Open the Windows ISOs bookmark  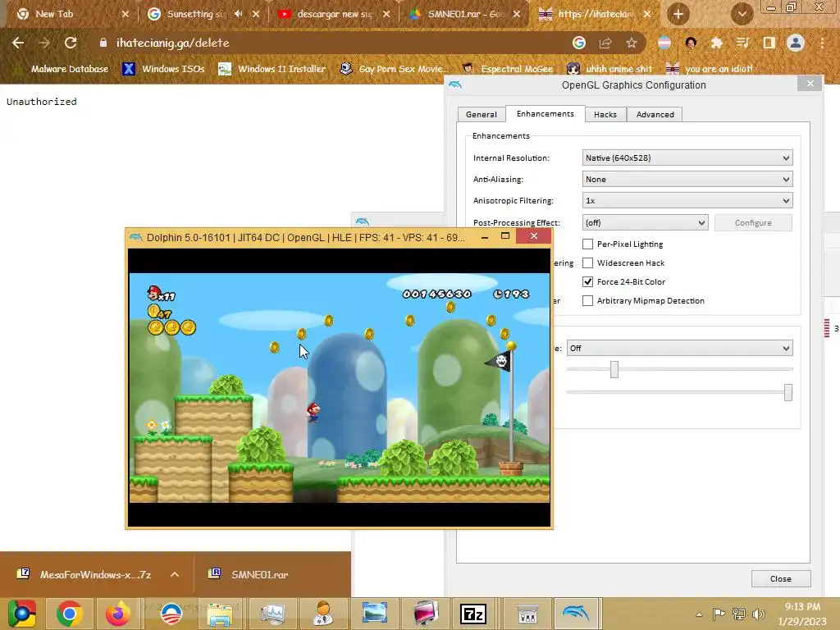(163, 69)
